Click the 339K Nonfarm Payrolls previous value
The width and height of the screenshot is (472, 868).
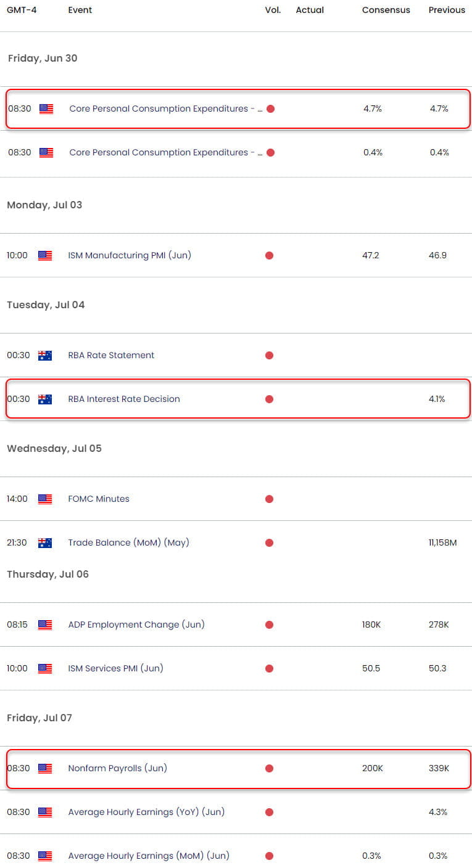pyautogui.click(x=439, y=768)
